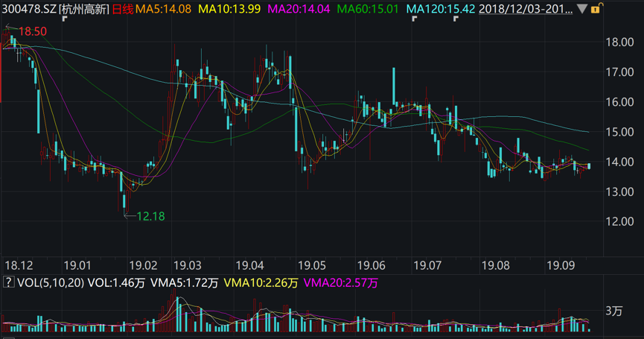Click the 19.05 label on the time axis
The image size is (644, 339).
coord(312,264)
